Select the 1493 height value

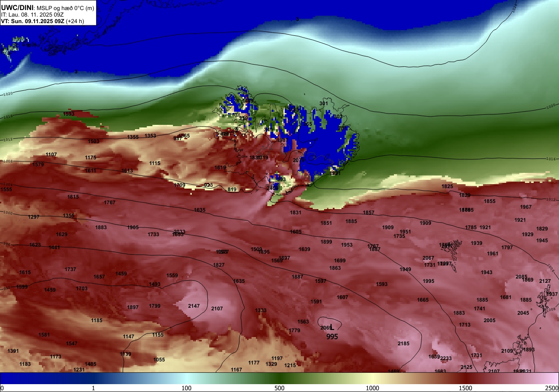155,284
